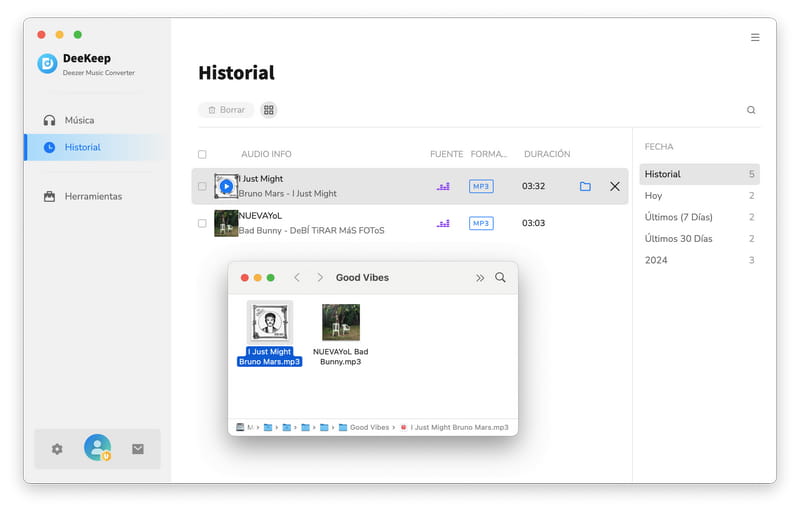Click disk icon at start of path bar
Image resolution: width=800 pixels, height=512 pixels.
tap(240, 427)
